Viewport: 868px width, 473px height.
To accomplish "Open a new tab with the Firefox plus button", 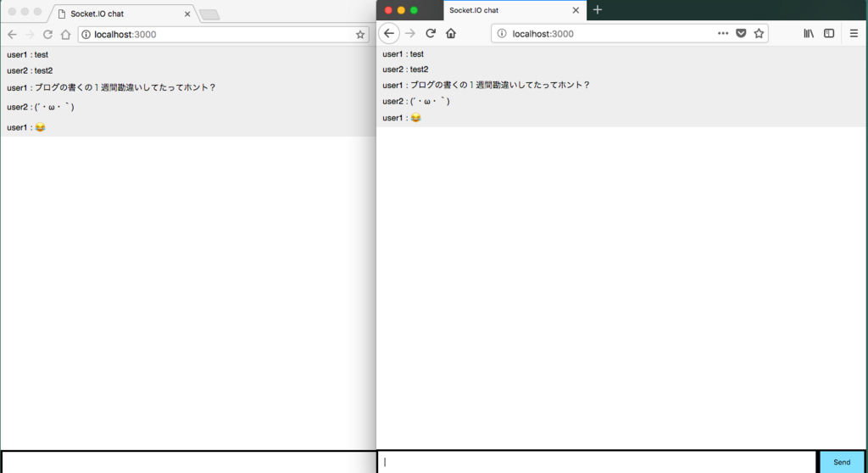I will [x=598, y=9].
